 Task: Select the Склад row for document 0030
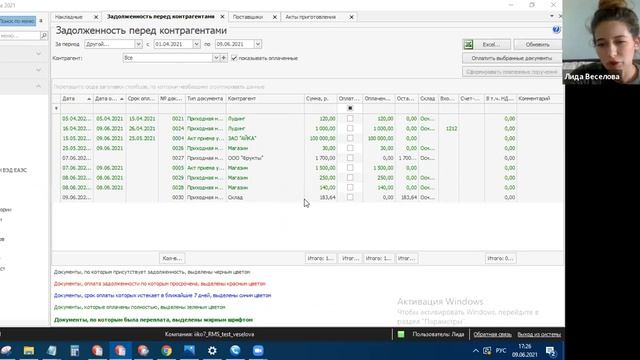[x=308, y=197]
